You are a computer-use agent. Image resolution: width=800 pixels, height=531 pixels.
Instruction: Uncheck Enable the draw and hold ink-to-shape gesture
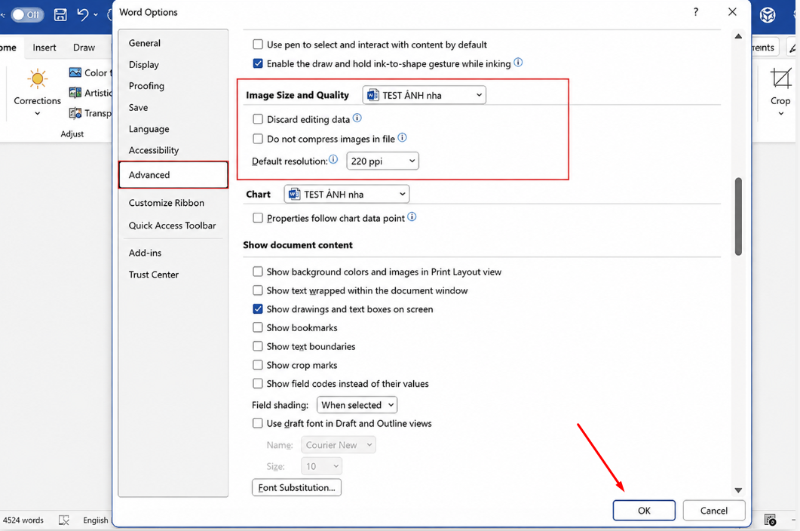(x=258, y=64)
